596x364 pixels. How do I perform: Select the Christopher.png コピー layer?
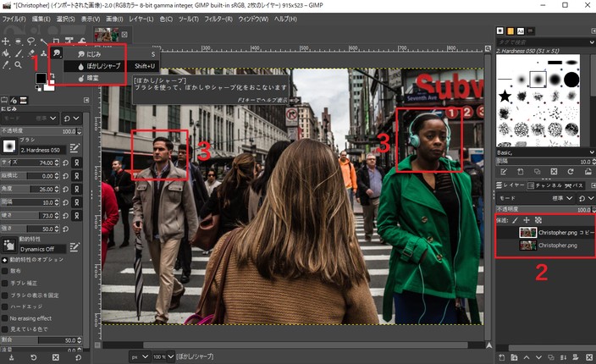545,233
